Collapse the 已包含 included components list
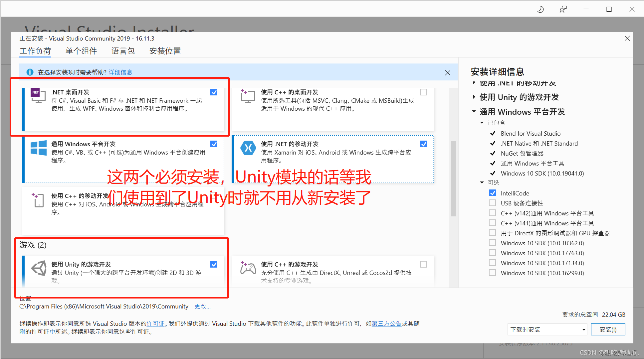This screenshot has width=644, height=359. click(x=482, y=123)
